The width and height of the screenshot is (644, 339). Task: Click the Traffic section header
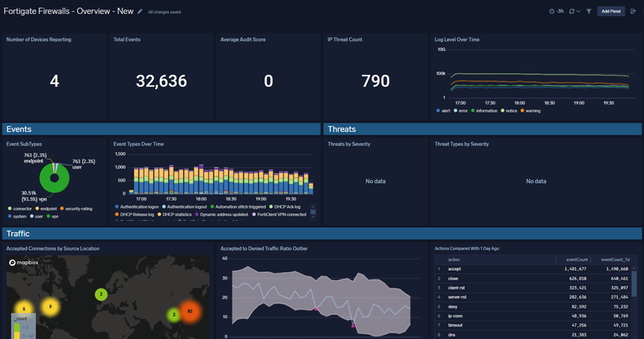[322, 234]
